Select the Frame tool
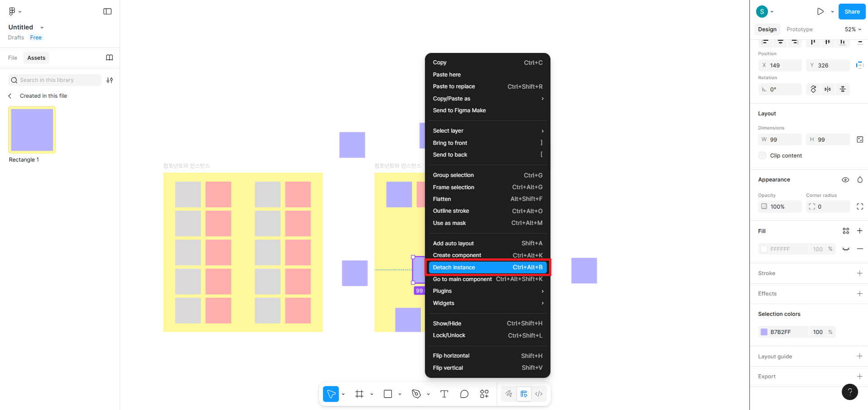This screenshot has width=868, height=410. pos(359,394)
